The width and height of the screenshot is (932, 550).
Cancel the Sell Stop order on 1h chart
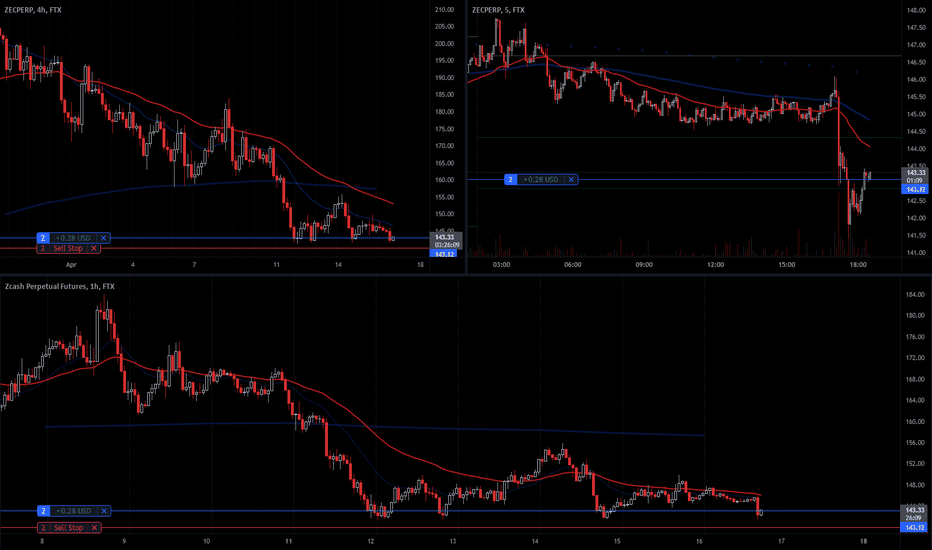point(95,527)
